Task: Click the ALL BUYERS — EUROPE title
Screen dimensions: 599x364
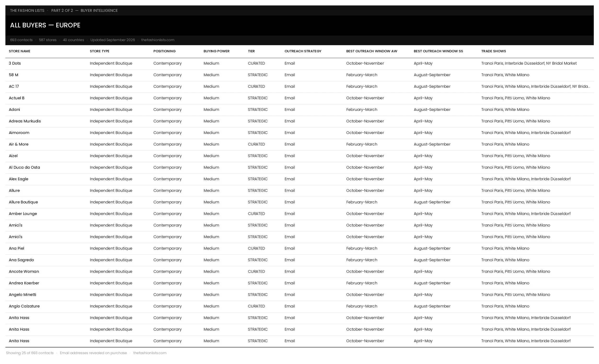Action: click(x=45, y=25)
